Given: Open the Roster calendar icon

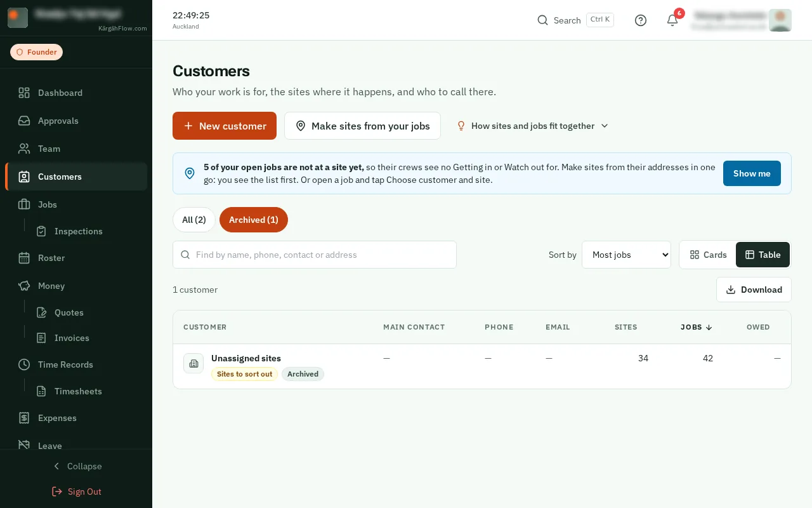Looking at the screenshot, I should pos(24,258).
